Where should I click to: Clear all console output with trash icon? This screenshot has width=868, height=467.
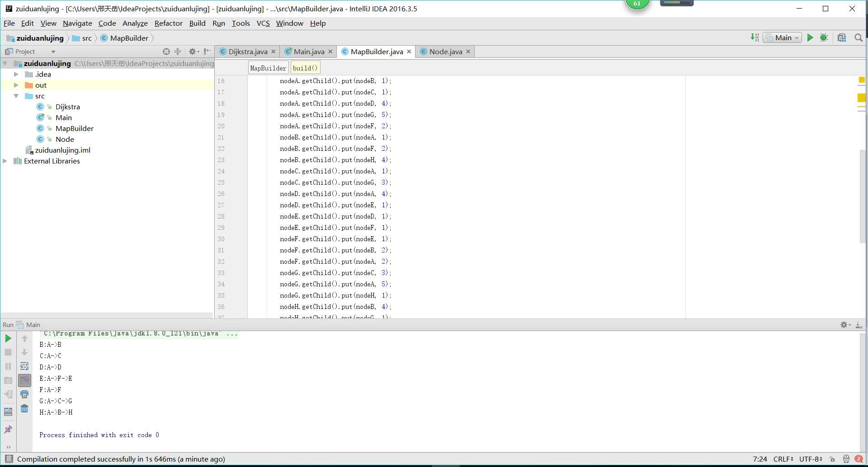point(24,408)
